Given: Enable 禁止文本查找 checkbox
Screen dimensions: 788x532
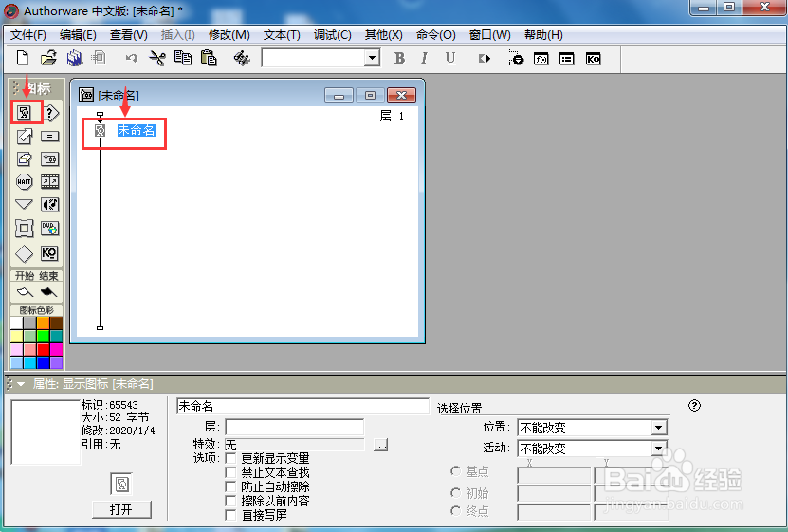Looking at the screenshot, I should pyautogui.click(x=230, y=472).
